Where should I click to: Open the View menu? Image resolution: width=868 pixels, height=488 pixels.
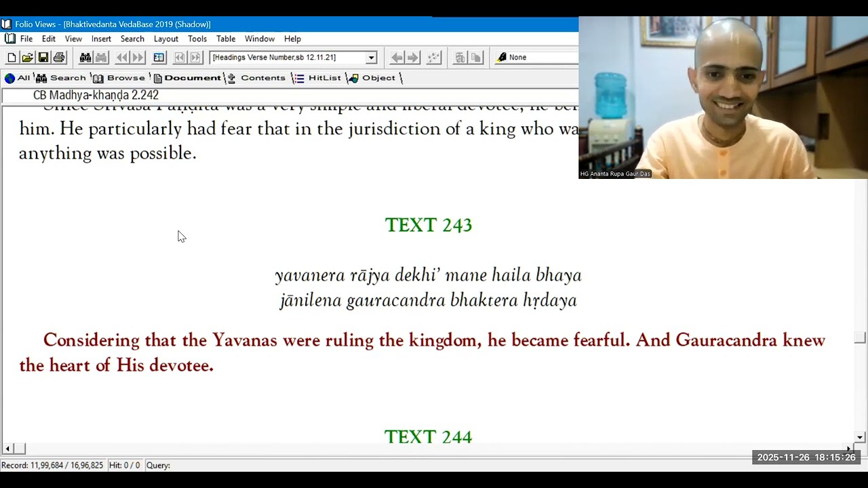pos(73,39)
